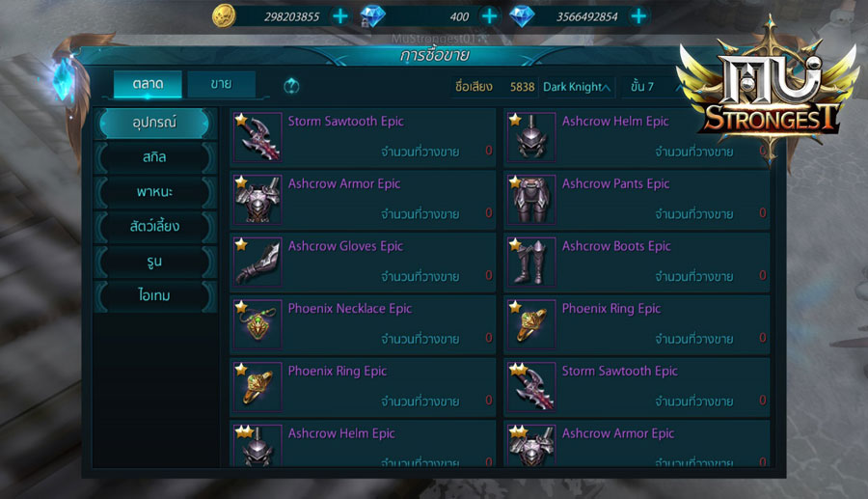Open the ขั้น 7 tier dropdown

point(653,87)
